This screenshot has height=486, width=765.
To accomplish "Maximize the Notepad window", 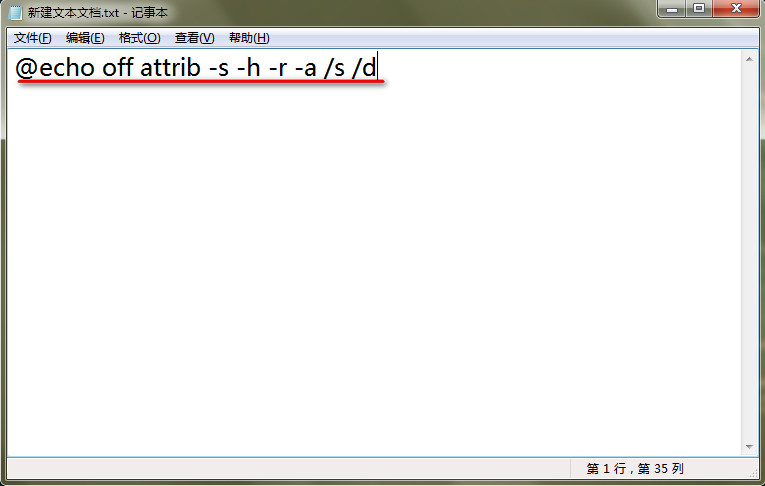I will 699,8.
